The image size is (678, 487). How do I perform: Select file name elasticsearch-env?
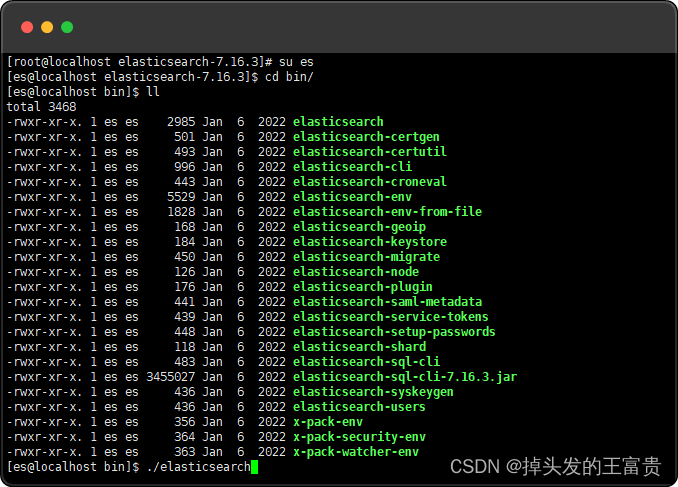pos(352,197)
